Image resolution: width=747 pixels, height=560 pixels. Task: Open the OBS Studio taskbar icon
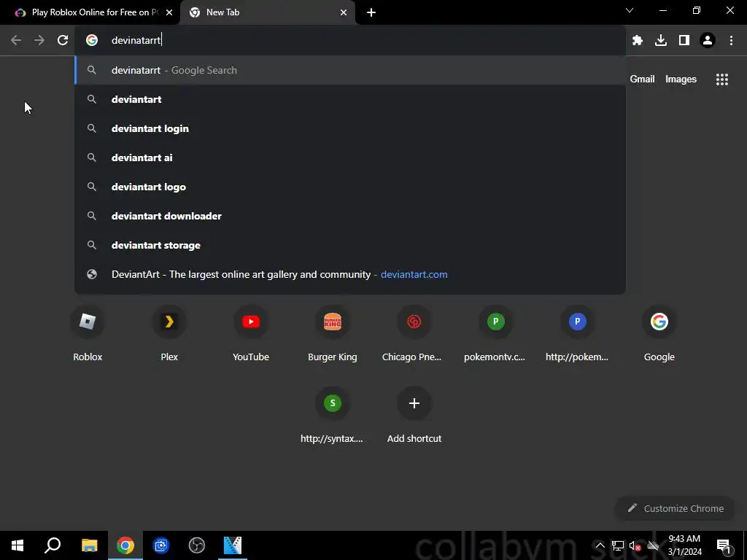[197, 545]
